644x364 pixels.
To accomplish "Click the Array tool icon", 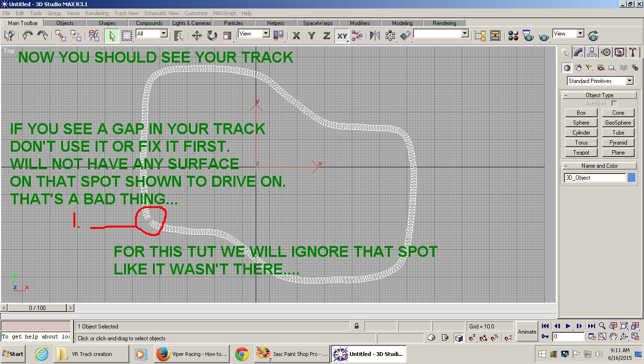I will (390, 36).
